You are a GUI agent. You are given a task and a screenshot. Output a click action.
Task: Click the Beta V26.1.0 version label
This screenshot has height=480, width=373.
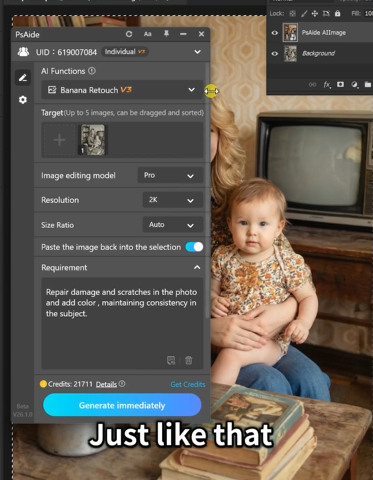point(23,410)
